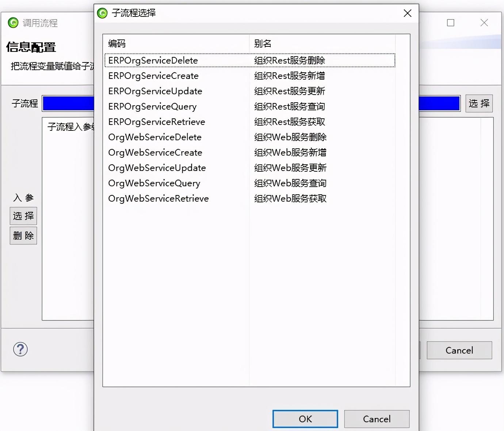Open help via the question mark icon
504x431 pixels.
click(x=20, y=350)
